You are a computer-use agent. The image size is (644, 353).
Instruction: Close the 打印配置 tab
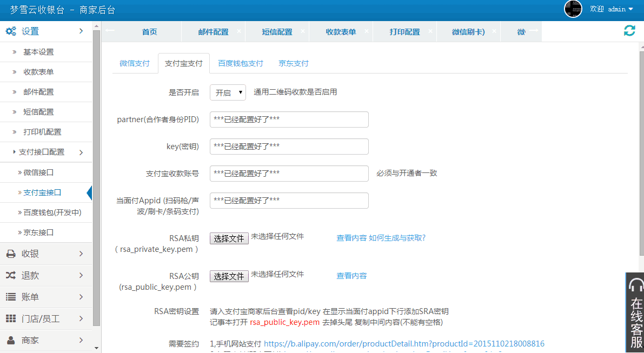pyautogui.click(x=430, y=31)
